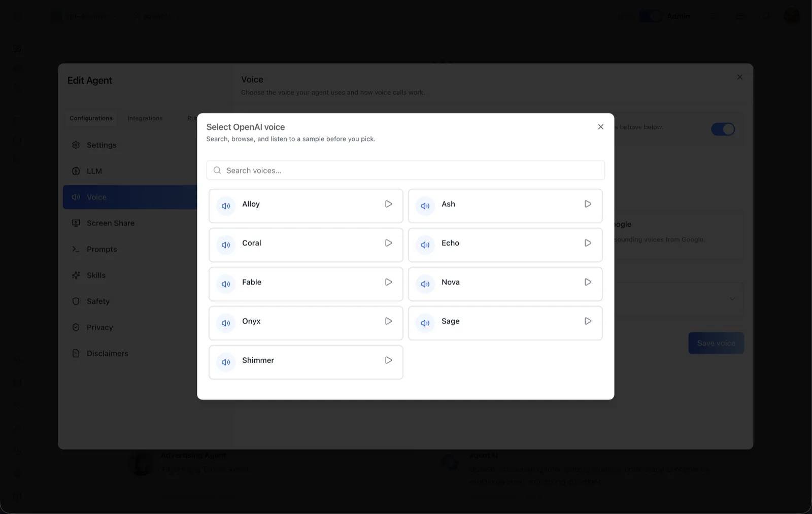The width and height of the screenshot is (812, 514).
Task: Click the monitor icon next to Screen Share
Action: [76, 223]
